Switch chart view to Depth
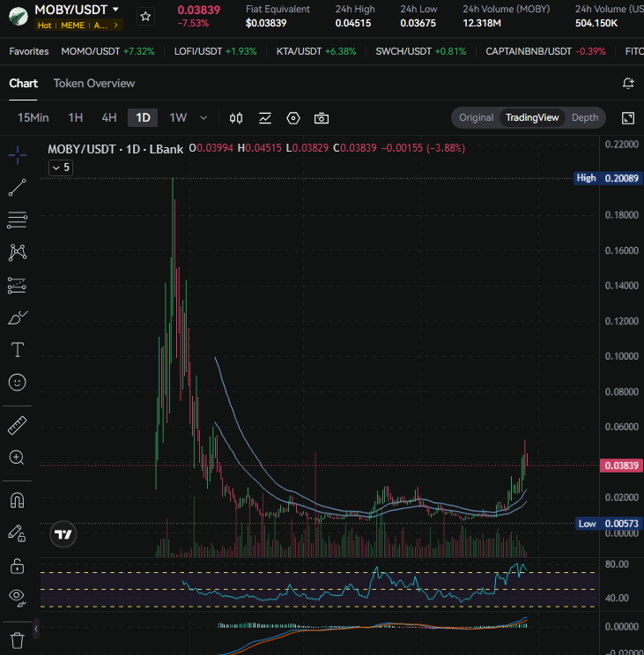The image size is (644, 655). [x=585, y=118]
